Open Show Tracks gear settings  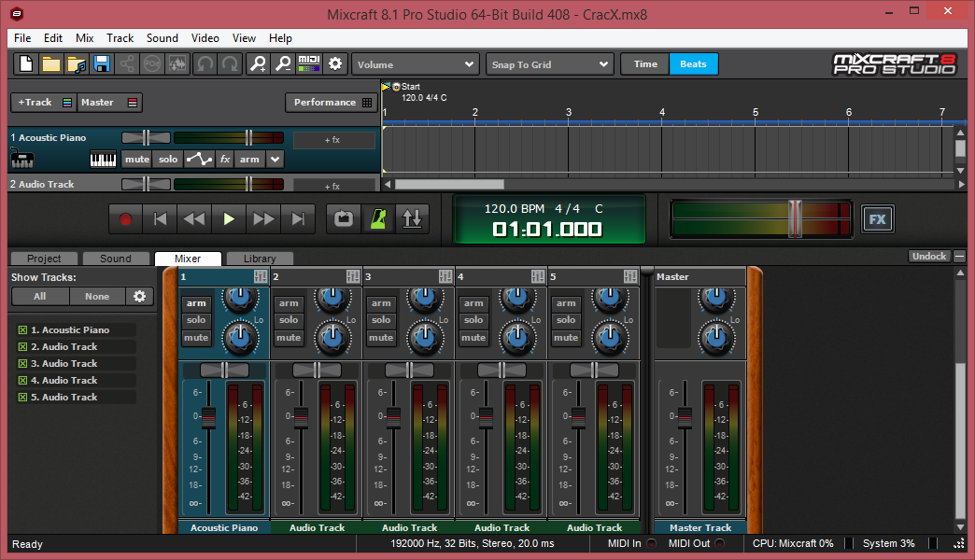coord(139,297)
